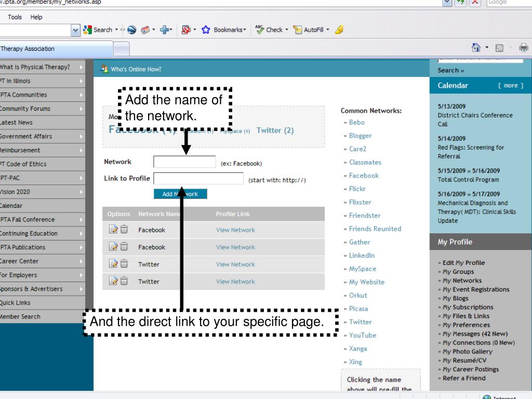Expand the Government Affairs submenu arrow
This screenshot has width=532, height=399.
tap(81, 137)
